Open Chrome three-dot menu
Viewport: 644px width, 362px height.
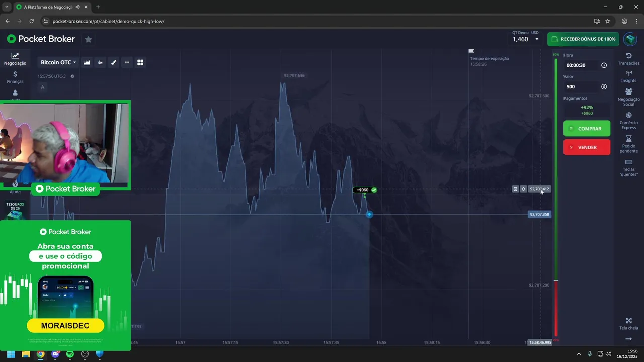636,21
